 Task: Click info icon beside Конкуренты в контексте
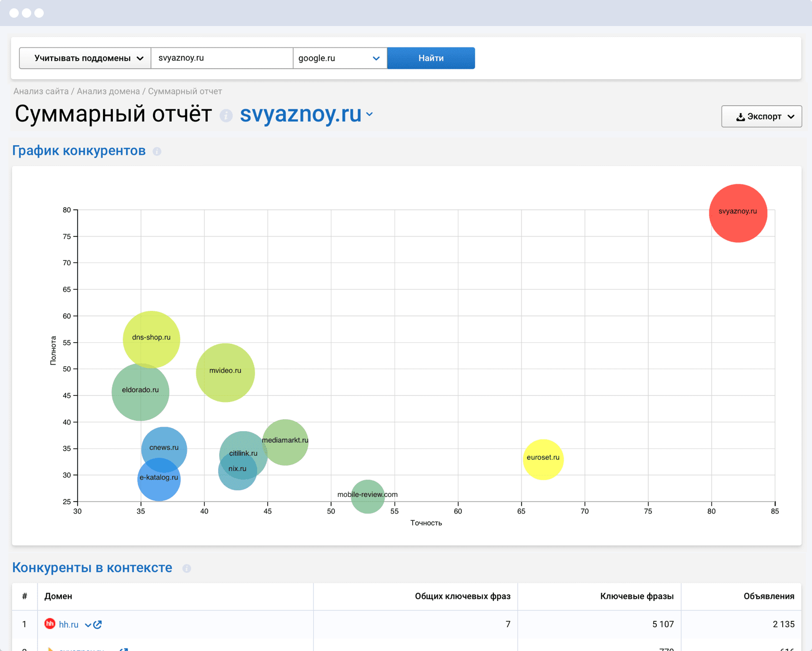click(x=186, y=569)
